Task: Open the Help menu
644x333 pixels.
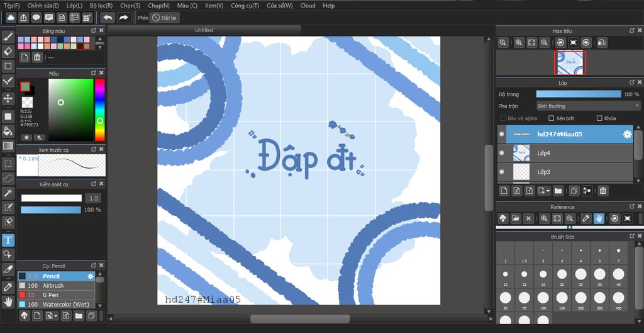Action: [x=328, y=5]
